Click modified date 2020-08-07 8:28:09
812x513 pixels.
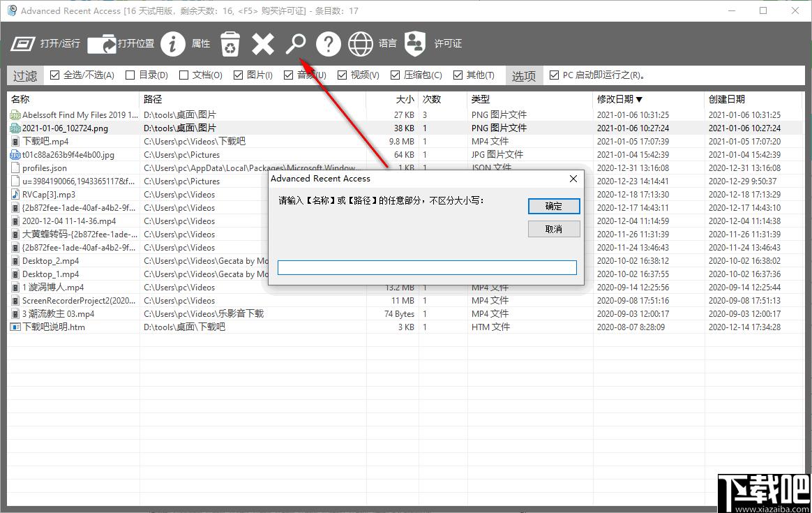[631, 327]
